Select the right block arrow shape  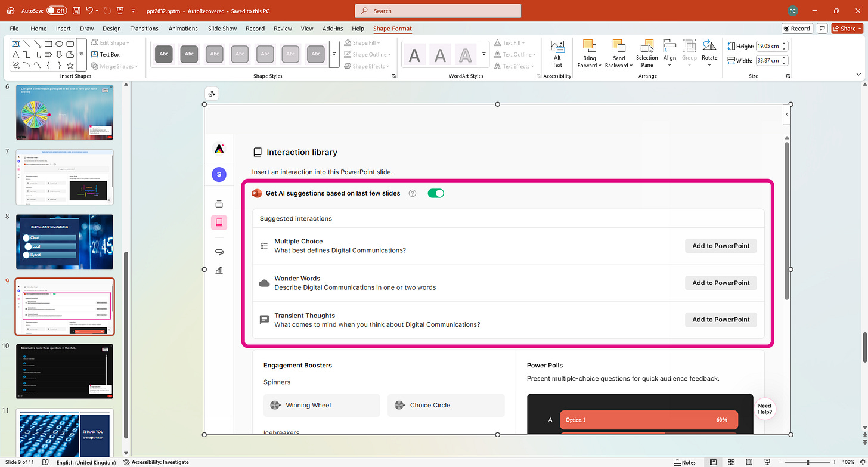(48, 54)
